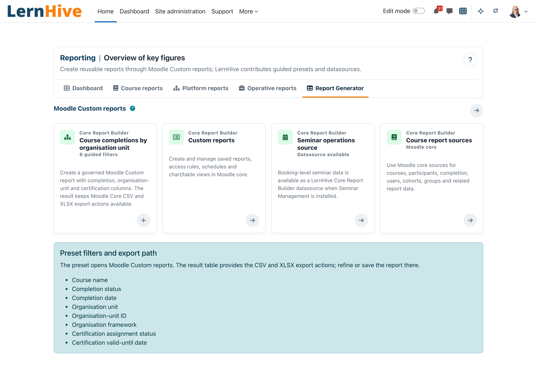This screenshot has width=537, height=392.
Task: Click plus button on Course completions card
Action: (x=143, y=220)
